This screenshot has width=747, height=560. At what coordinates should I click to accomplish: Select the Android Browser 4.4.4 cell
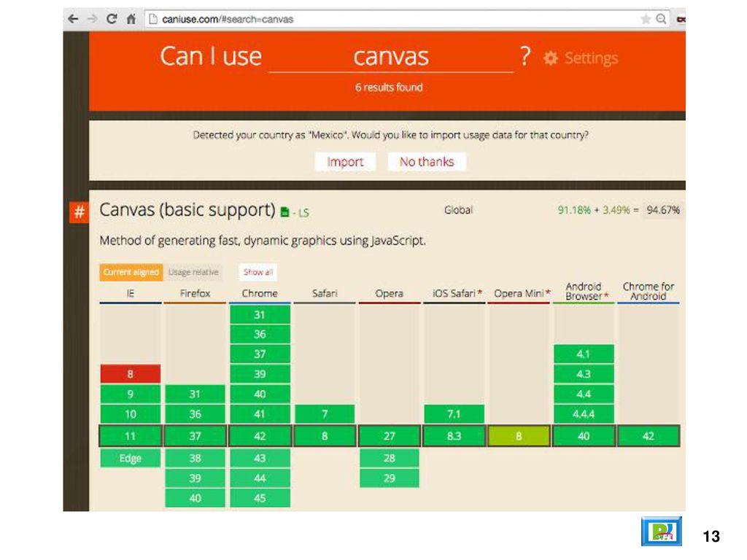coord(584,414)
